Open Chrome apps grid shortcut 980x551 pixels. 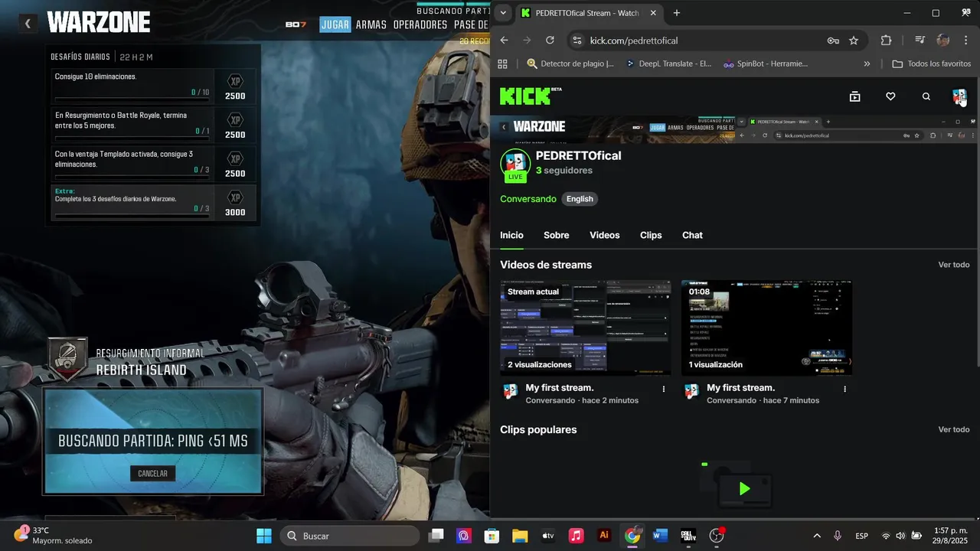503,64
